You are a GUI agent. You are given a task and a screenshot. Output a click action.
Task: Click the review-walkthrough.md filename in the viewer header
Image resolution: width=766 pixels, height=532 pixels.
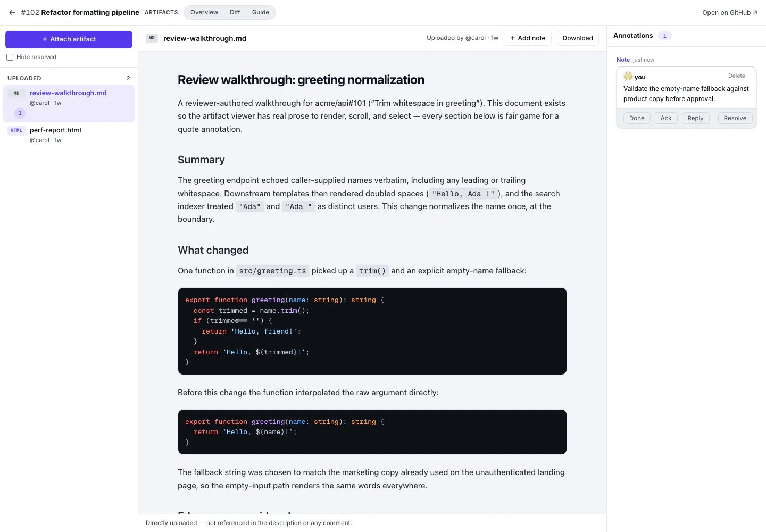click(x=205, y=38)
